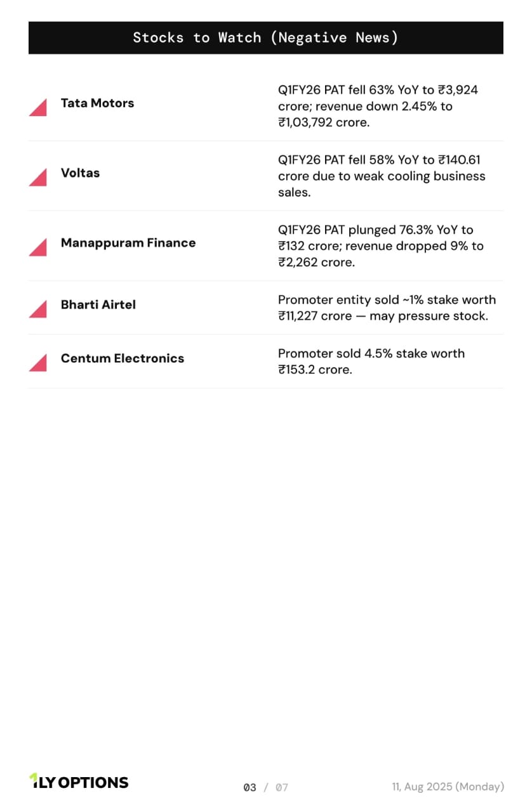Click Centum promoter sold 4.5% stake text
The height and width of the screenshot is (812, 532).
pyautogui.click(x=371, y=362)
